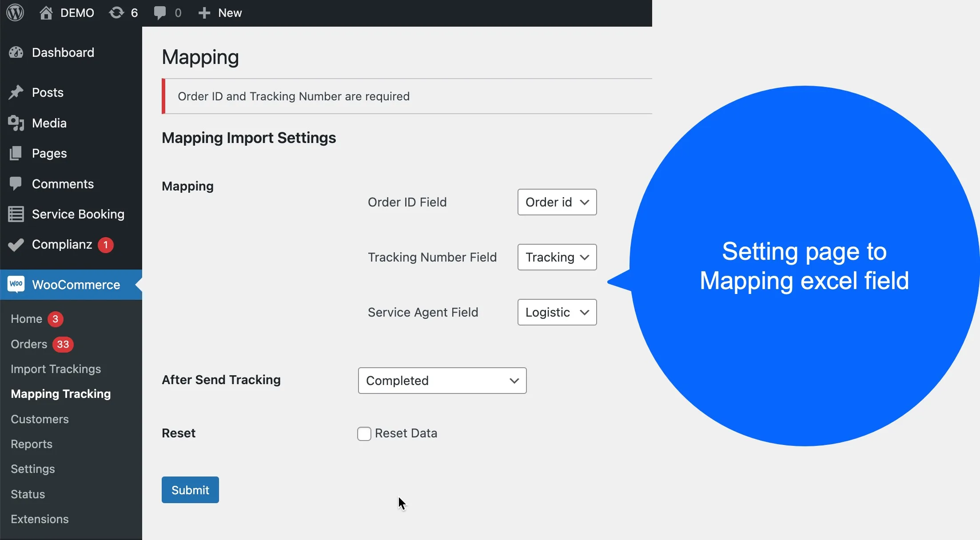Screen dimensions: 980x540
Task: Change After Send Tracking status dropdown
Action: tap(442, 381)
